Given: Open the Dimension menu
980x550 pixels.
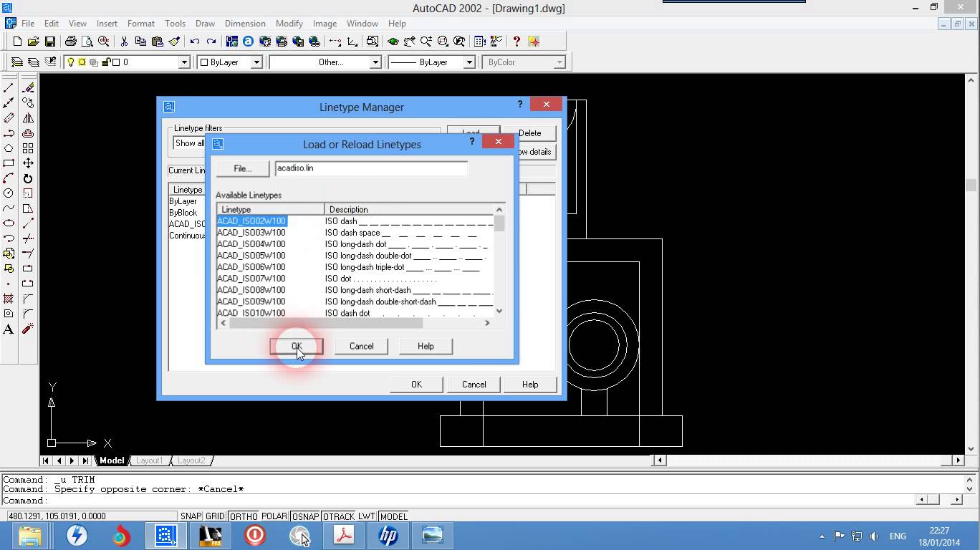Looking at the screenshot, I should click(x=245, y=24).
